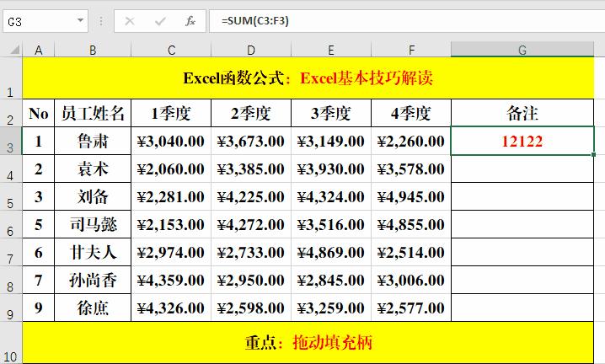Click the Name Box showing G3

point(46,21)
